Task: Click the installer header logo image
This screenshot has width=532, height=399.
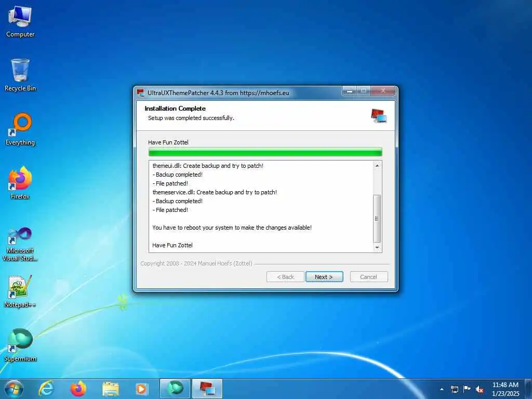Action: pyautogui.click(x=379, y=116)
